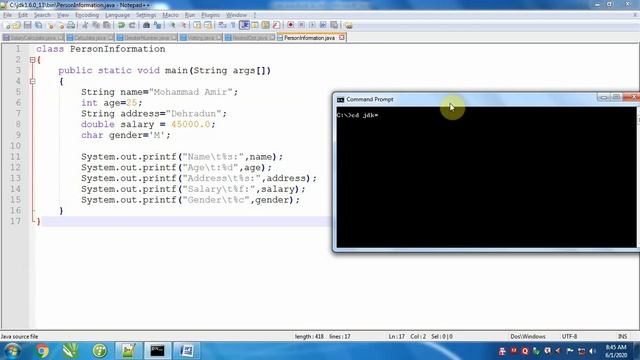Open Find with the binoculars icon

click(x=146, y=25)
